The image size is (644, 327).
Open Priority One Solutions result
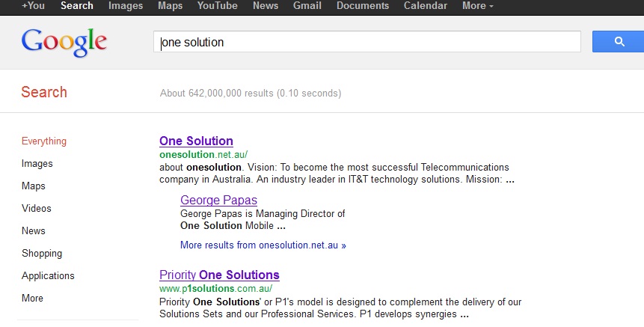pos(219,275)
